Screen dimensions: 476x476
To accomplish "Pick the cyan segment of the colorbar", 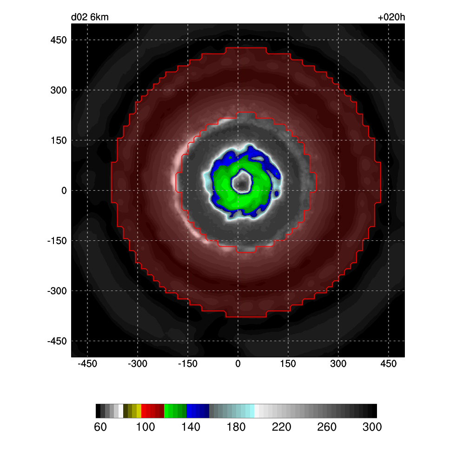I will (x=231, y=411).
